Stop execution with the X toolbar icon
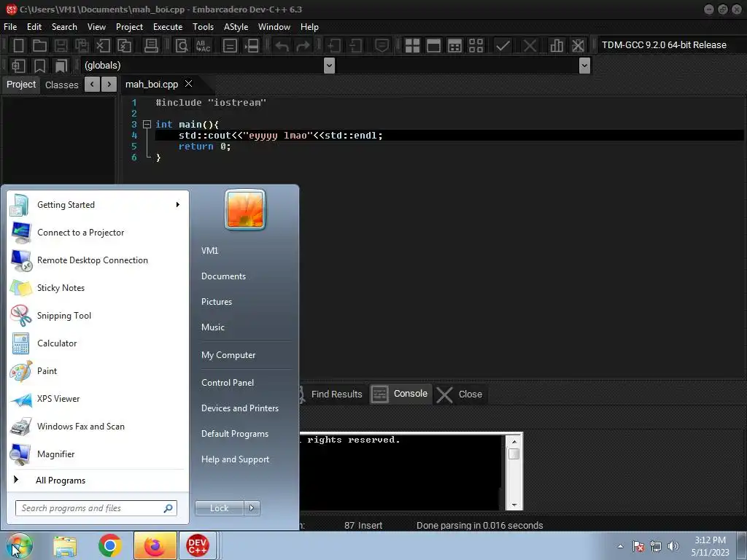Screen dimensions: 747x560 (530, 46)
